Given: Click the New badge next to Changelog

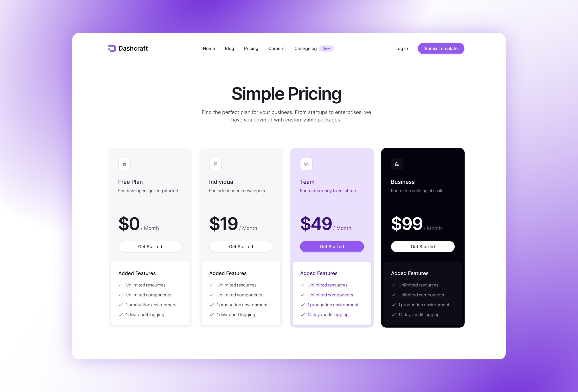Looking at the screenshot, I should tap(326, 48).
